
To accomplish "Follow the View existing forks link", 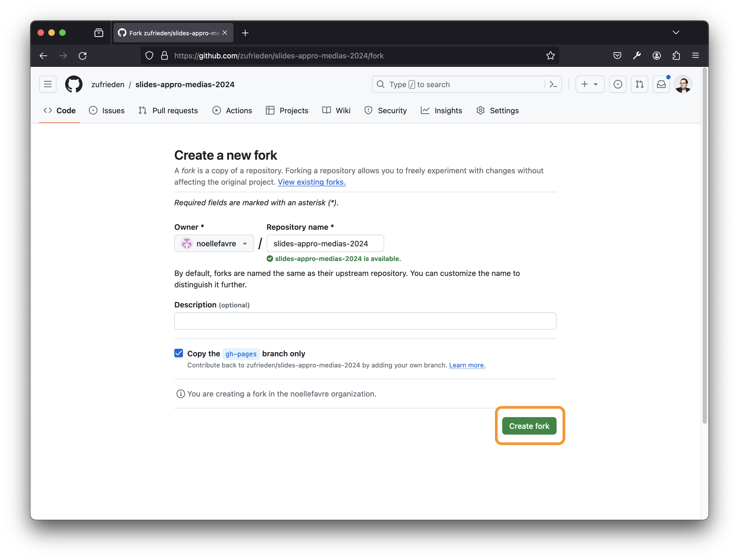I will click(311, 182).
